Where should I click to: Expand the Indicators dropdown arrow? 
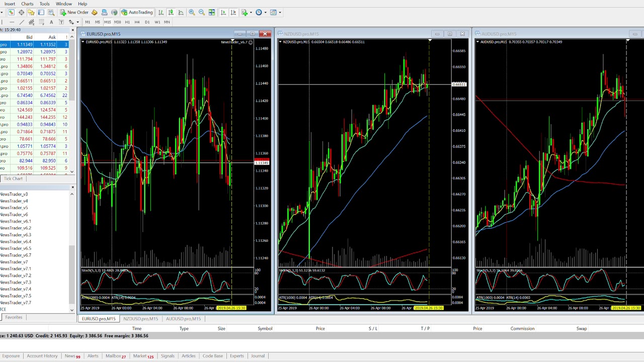coord(251,12)
